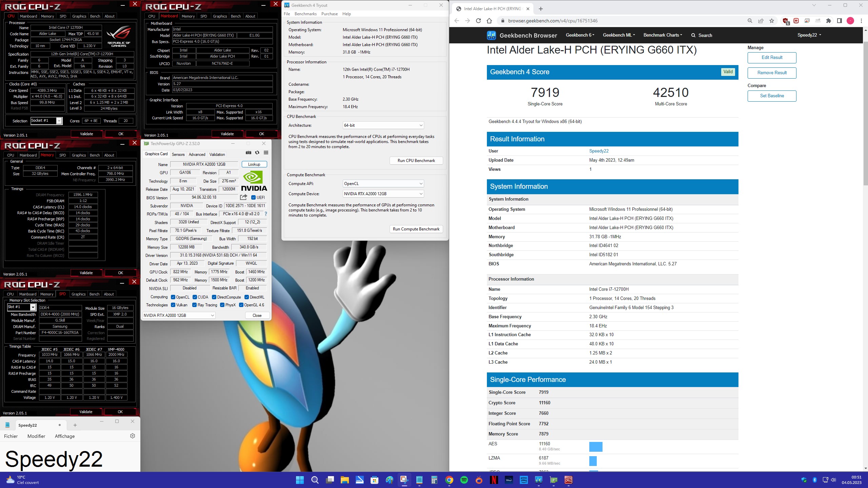Open Disney+ from the taskbar

509,480
